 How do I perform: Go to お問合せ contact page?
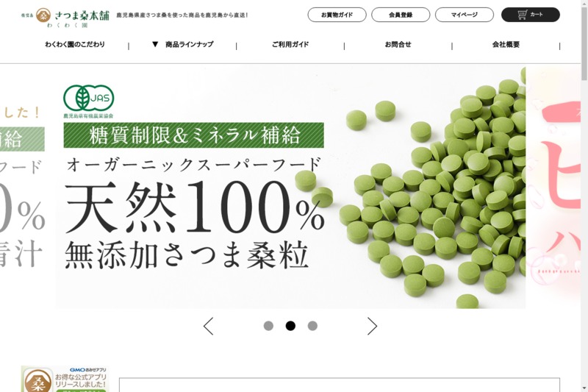(x=398, y=44)
